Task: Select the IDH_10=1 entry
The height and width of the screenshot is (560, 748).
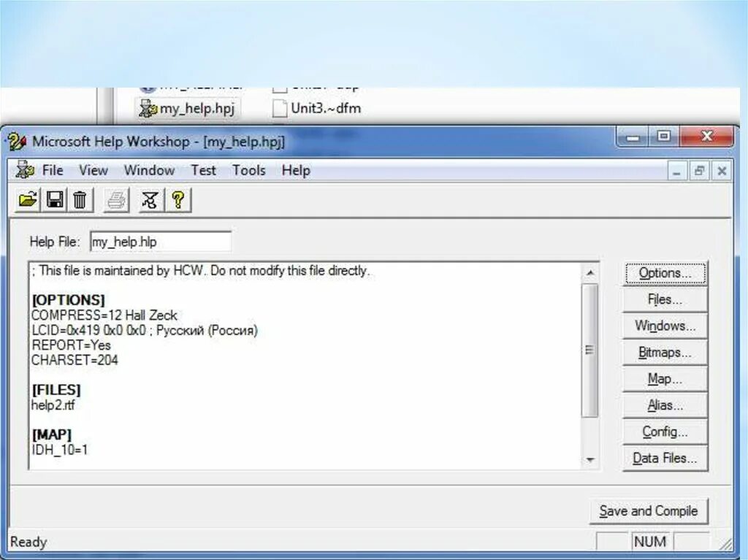Action: pos(60,450)
